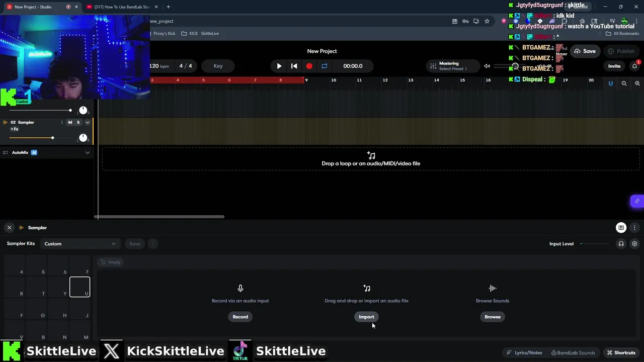
Task: Click the microphone icon above Record
Action: click(240, 288)
